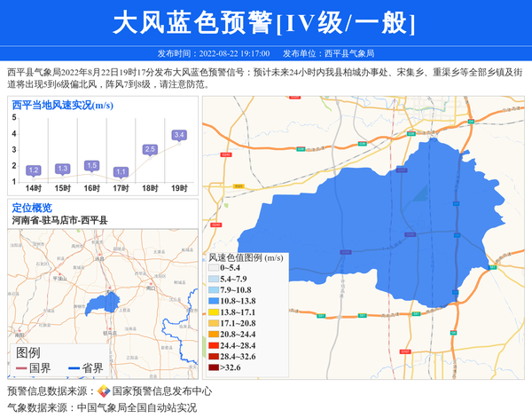The width and height of the screenshot is (532, 418).
Task: Select the 1.3 data marker at 15时
Action: point(62,169)
